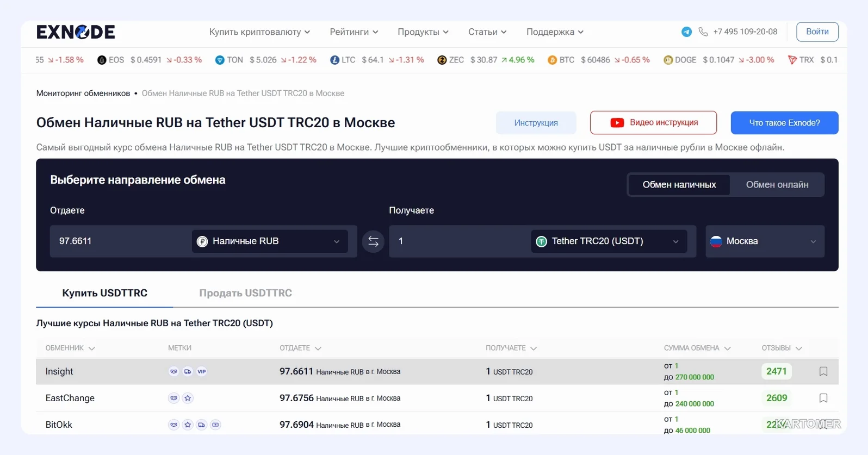Click the Войти button
The image size is (868, 455).
coord(817,32)
